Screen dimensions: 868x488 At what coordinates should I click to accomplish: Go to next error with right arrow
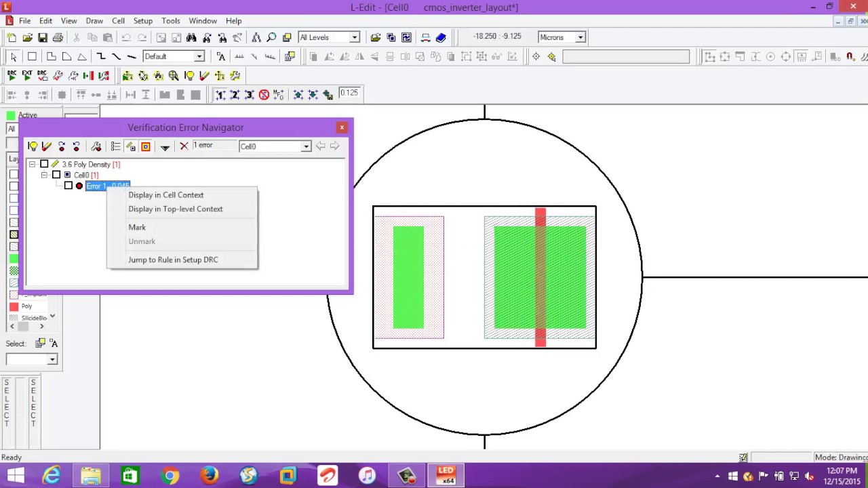tap(334, 146)
